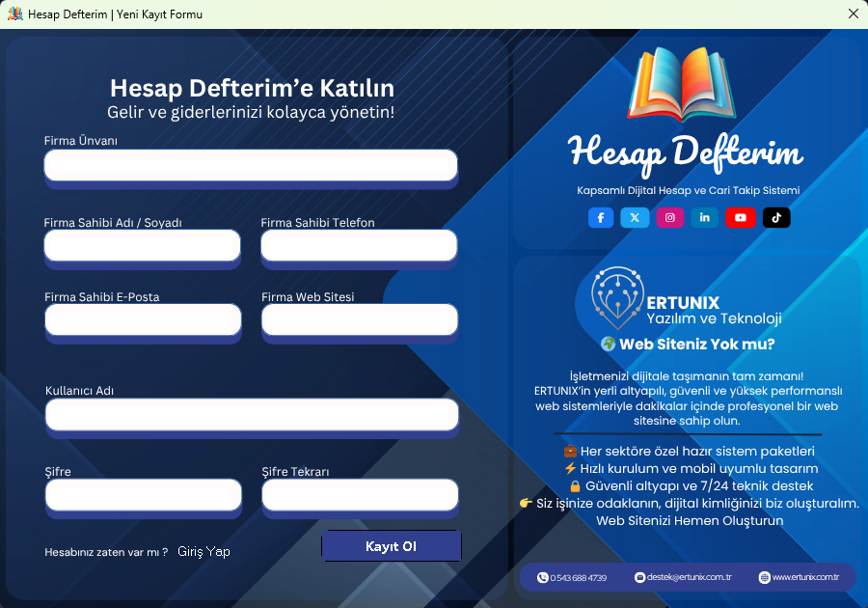Viewport: 868px width, 608px height.
Task: Click into the Firma Sahibi E-Posta field
Action: pos(143,319)
